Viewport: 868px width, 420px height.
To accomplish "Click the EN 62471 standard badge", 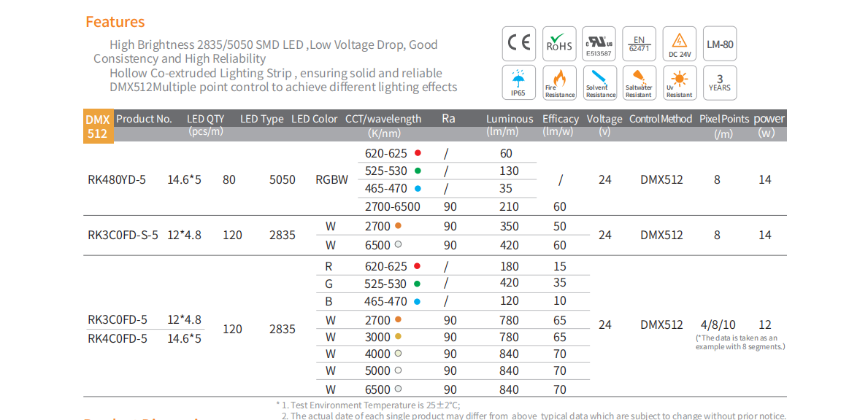I will [639, 44].
